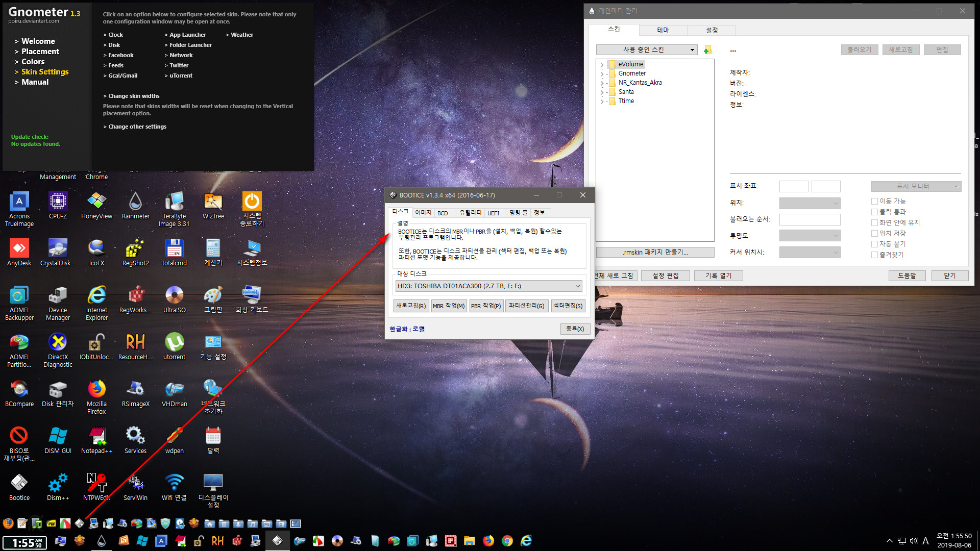Viewport: 980px width, 551px height.
Task: Click BOOTICE 섹터편집(S) button
Action: point(568,306)
